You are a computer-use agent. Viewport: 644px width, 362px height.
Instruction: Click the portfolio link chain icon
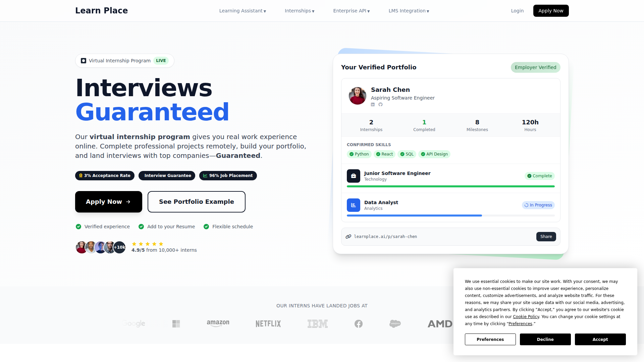click(348, 237)
